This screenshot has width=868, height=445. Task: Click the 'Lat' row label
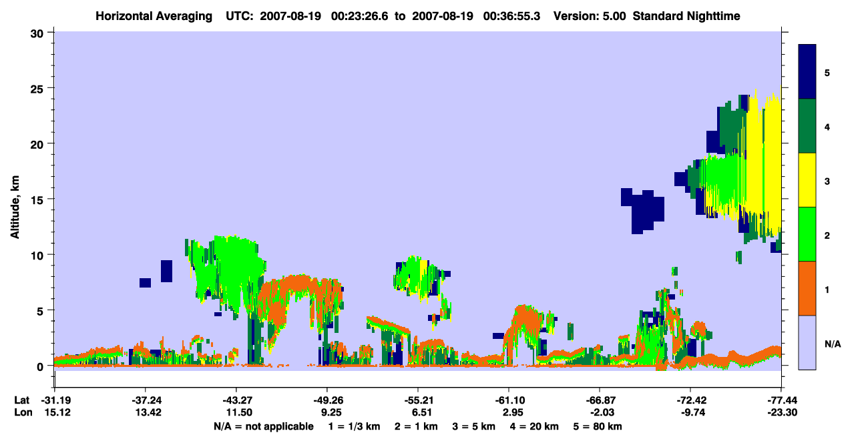[x=22, y=400]
